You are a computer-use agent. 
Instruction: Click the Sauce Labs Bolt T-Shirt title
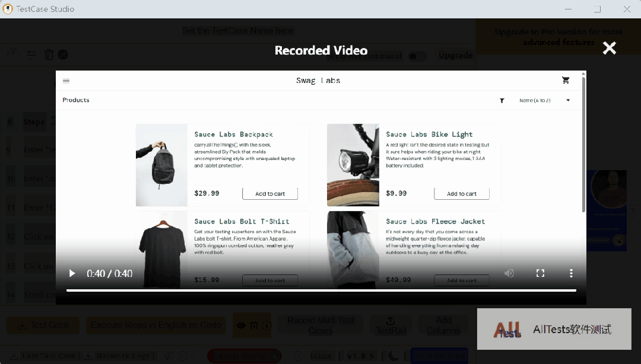point(242,221)
